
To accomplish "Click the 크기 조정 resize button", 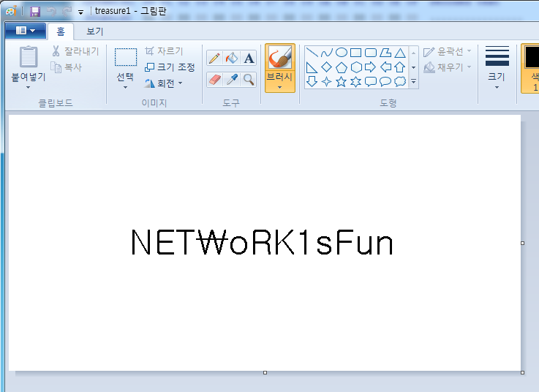I will coord(170,67).
